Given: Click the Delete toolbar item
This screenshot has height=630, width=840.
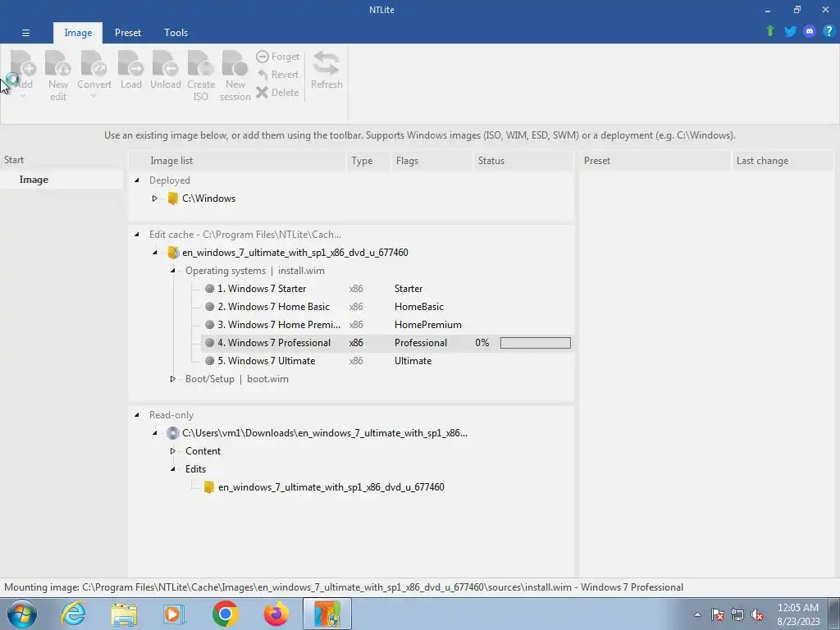Looking at the screenshot, I should [278, 92].
